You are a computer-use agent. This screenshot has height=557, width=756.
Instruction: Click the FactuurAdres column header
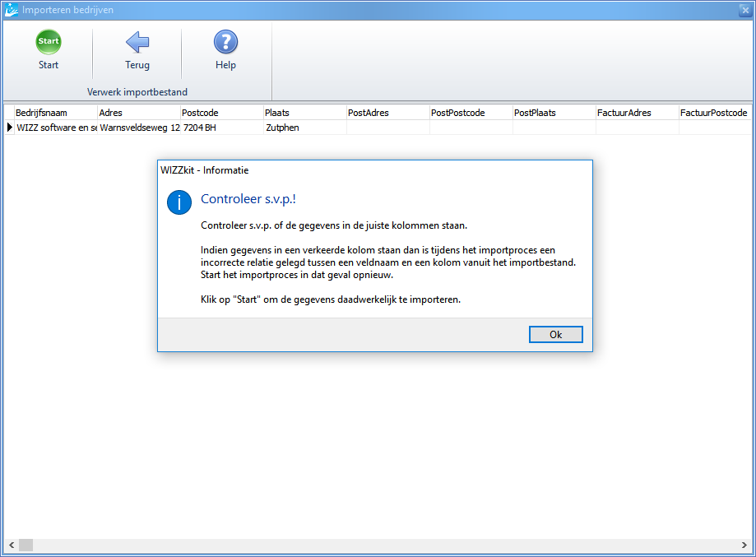[637, 113]
